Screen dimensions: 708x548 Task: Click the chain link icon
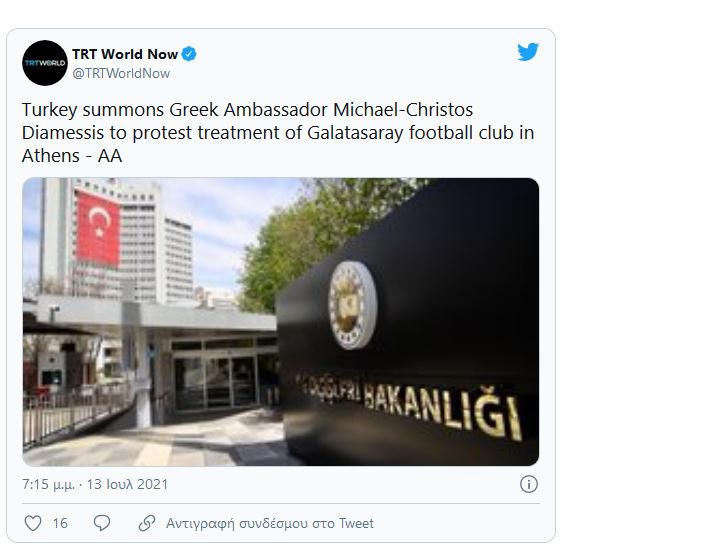coord(147,523)
